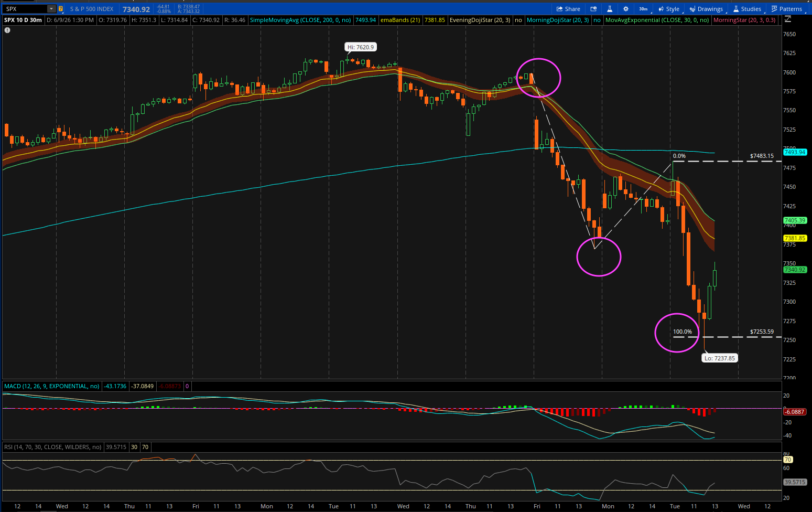
Task: Open Edit Studies via the flask icon
Action: tap(610, 9)
